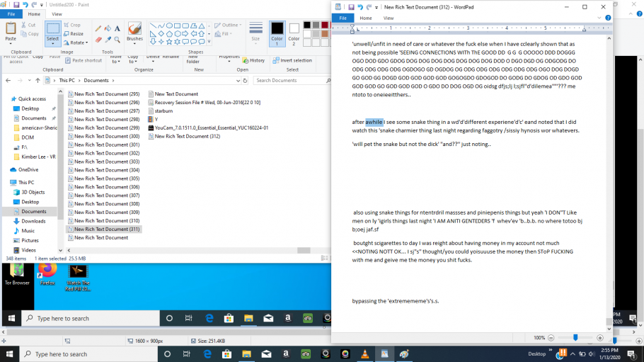Screen dimensions: 644x362
Task: Open the View tab in WordPad
Action: (x=388, y=18)
